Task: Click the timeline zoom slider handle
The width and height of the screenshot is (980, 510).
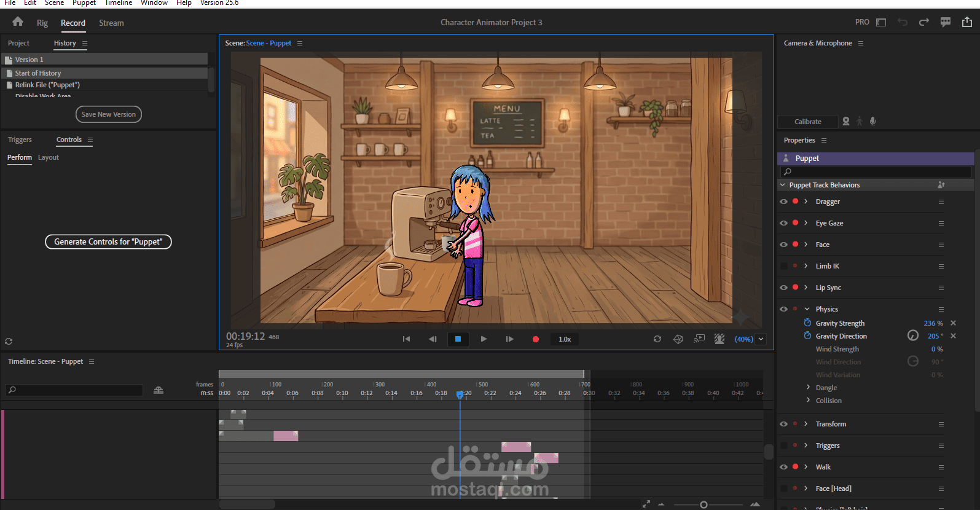Action: 704,504
